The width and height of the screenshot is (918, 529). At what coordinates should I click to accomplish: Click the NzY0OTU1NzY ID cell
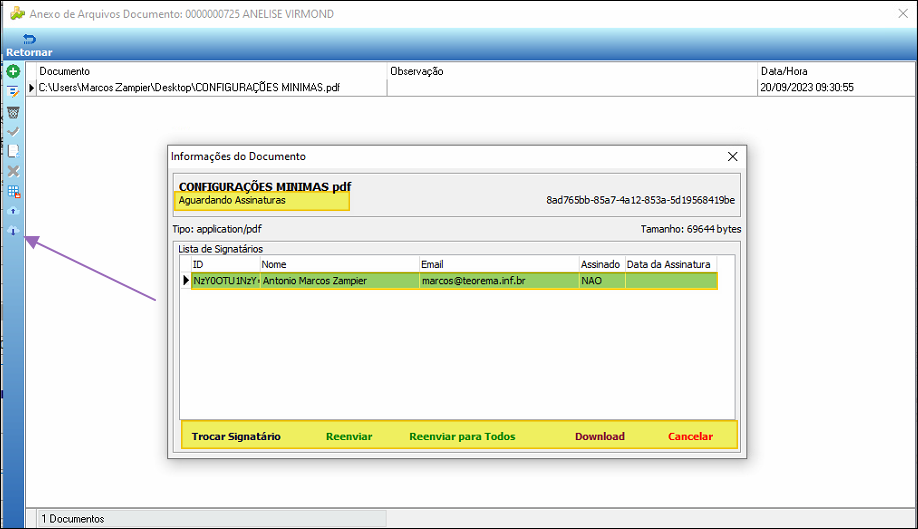pyautogui.click(x=226, y=281)
